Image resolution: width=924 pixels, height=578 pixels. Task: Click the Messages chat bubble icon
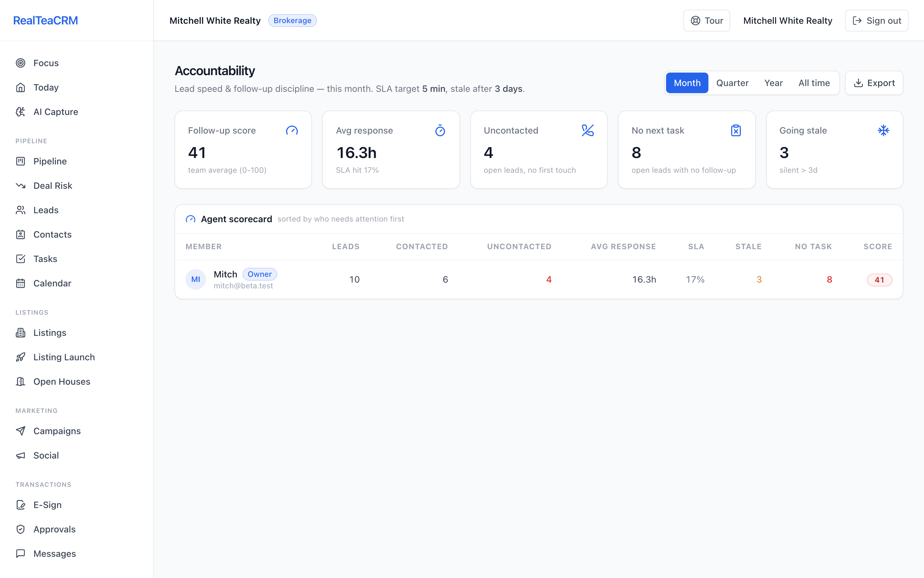point(21,554)
